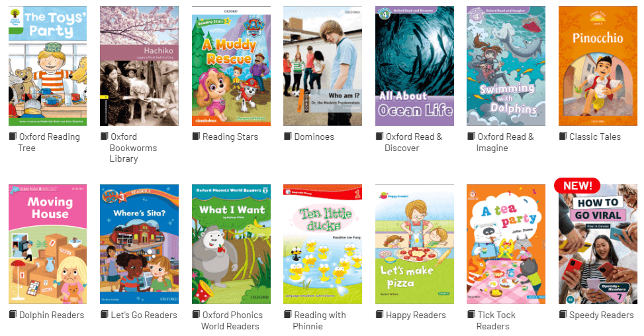The width and height of the screenshot is (644, 336).
Task: Open the Hachiko book cover
Action: (139, 66)
